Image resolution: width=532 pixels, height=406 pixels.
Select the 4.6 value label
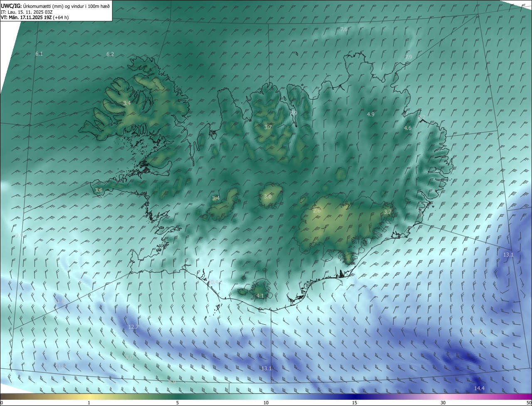408,128
